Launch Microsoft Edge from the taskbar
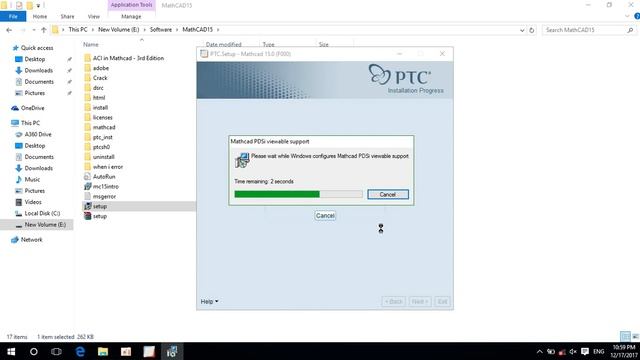640x360 pixels. pos(80,351)
